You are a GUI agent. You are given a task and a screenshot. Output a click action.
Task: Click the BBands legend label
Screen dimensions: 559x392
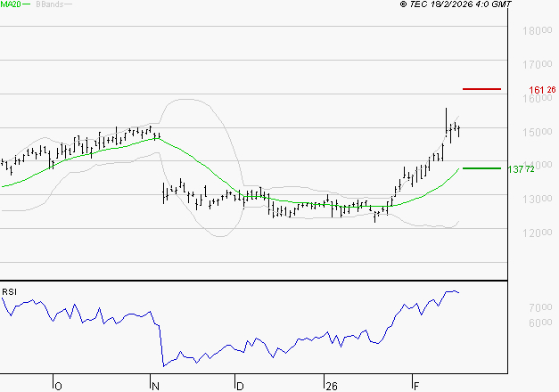pyautogui.click(x=49, y=4)
